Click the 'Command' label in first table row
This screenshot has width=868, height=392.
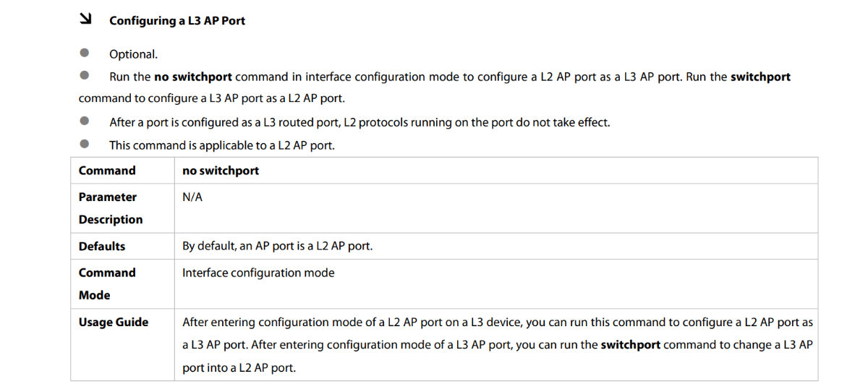click(107, 171)
